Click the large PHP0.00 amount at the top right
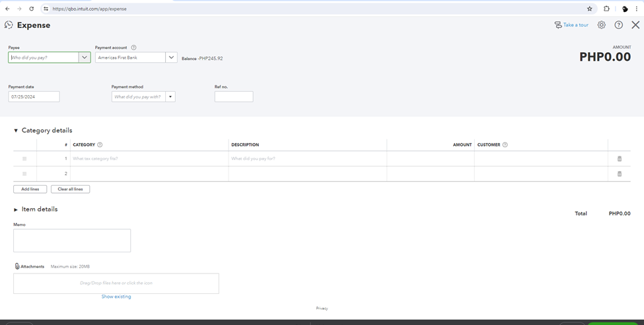Screen dimensions: 644x325 point(605,57)
